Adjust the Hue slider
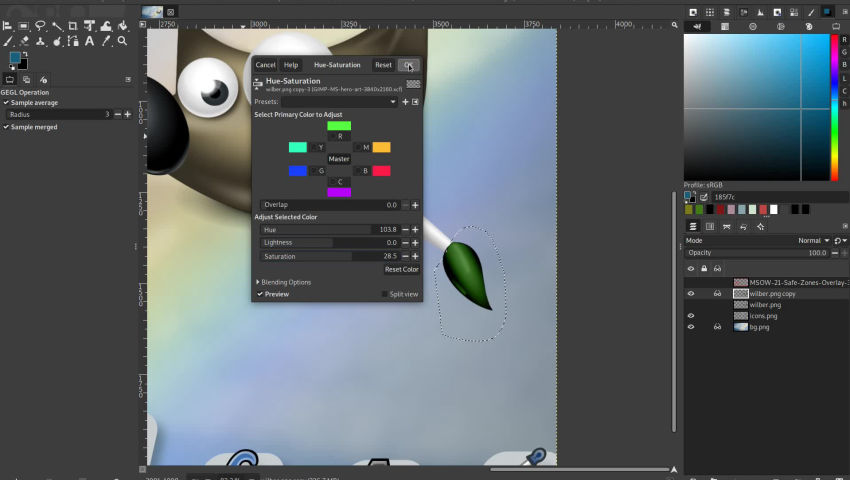The width and height of the screenshot is (850, 480). tap(330, 229)
